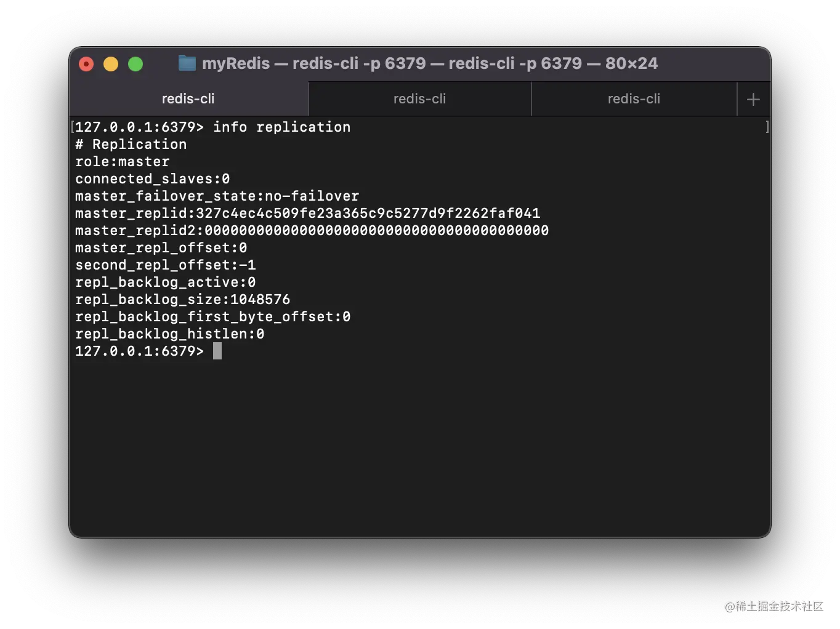Click the 'repl_backlog_histlen:0' line
Screen dimensions: 840x629
pos(169,334)
